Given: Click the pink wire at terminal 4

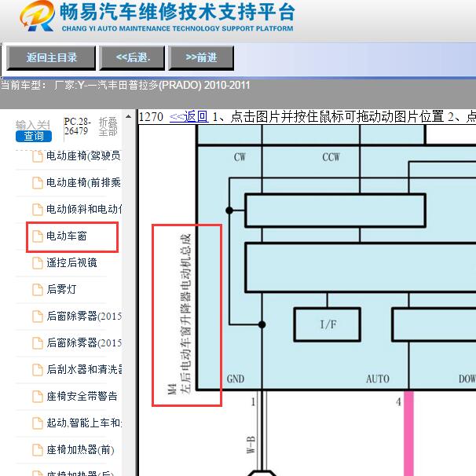Looking at the screenshot, I should click(408, 434).
